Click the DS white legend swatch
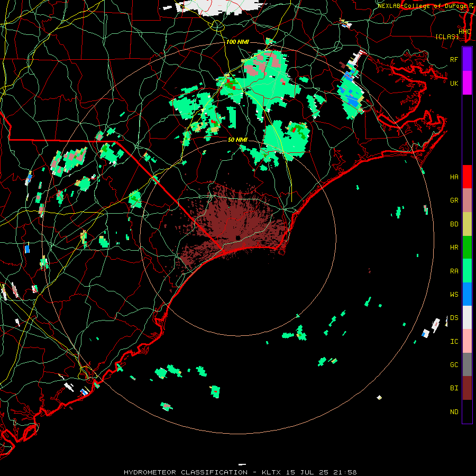The height and width of the screenshot is (476, 476). [467, 317]
